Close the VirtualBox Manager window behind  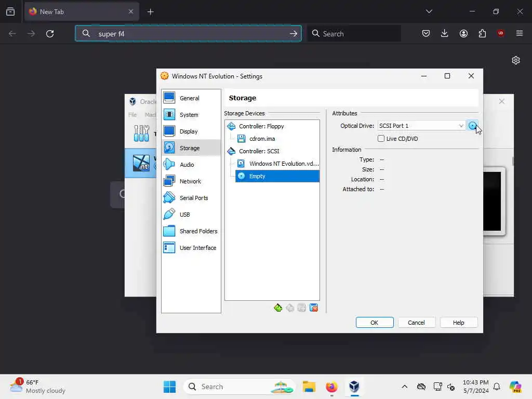coord(502,101)
